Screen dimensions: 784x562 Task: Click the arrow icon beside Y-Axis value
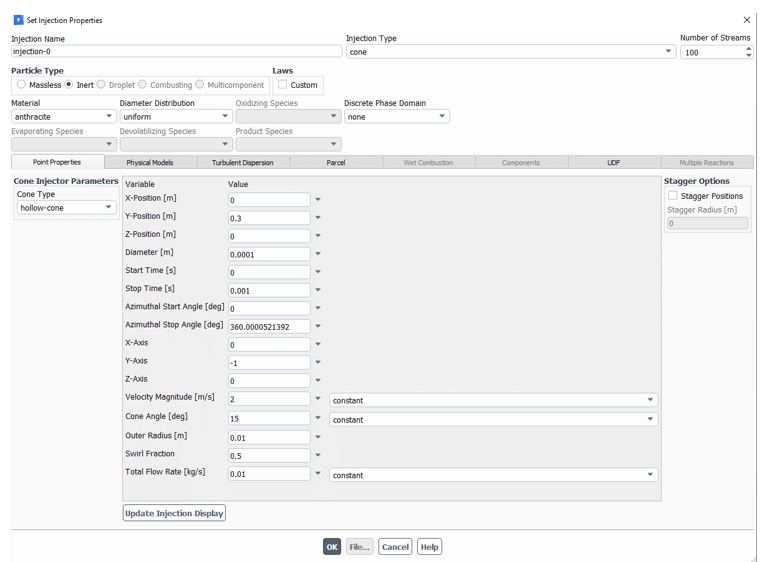318,362
